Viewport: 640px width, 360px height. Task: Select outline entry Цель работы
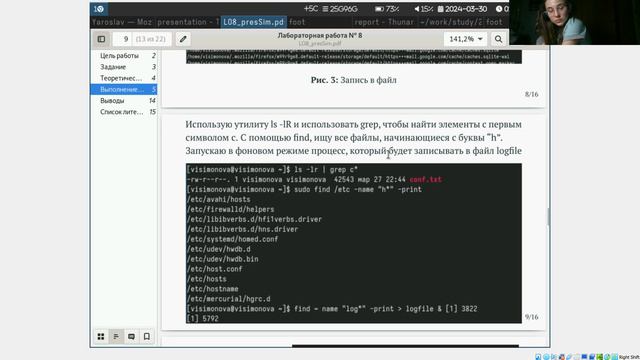124,56
